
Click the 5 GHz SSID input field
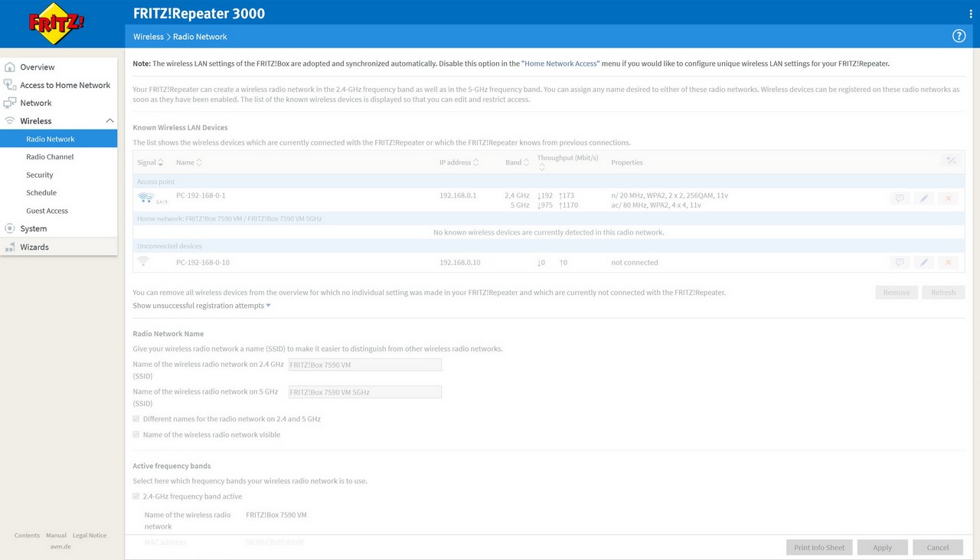[x=364, y=391]
